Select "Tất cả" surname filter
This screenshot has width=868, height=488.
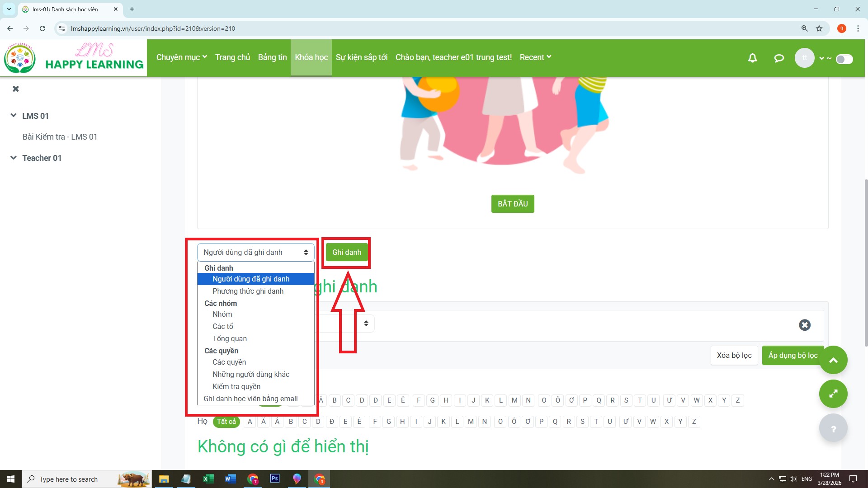(x=226, y=422)
